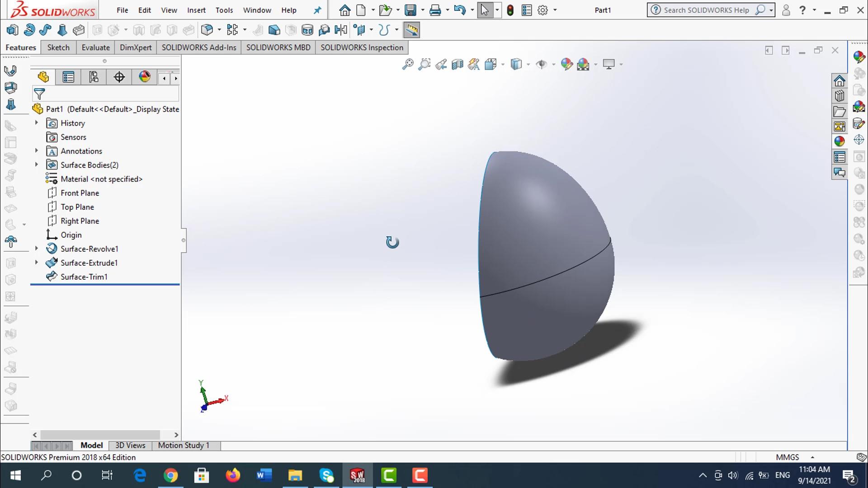The height and width of the screenshot is (488, 868).
Task: Click the Extruded Boss/Base feature icon
Action: pyautogui.click(x=12, y=30)
